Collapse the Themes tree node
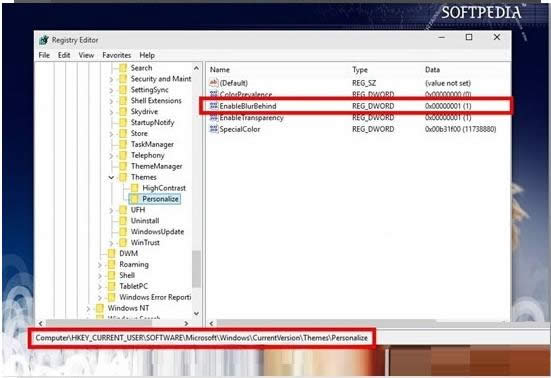This screenshot has height=378, width=551. point(111,177)
